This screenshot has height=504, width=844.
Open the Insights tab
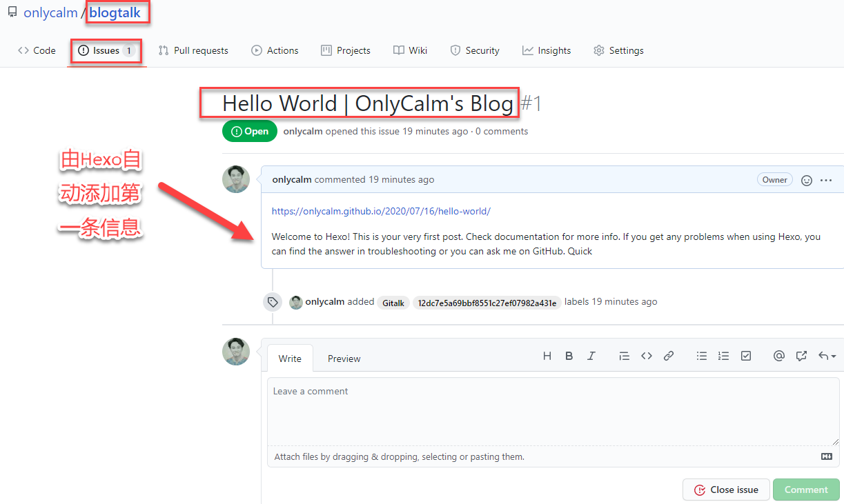pyautogui.click(x=547, y=50)
